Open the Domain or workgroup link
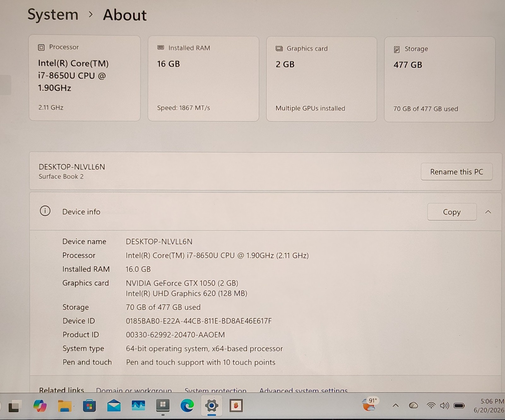This screenshot has width=505, height=420. point(134,390)
